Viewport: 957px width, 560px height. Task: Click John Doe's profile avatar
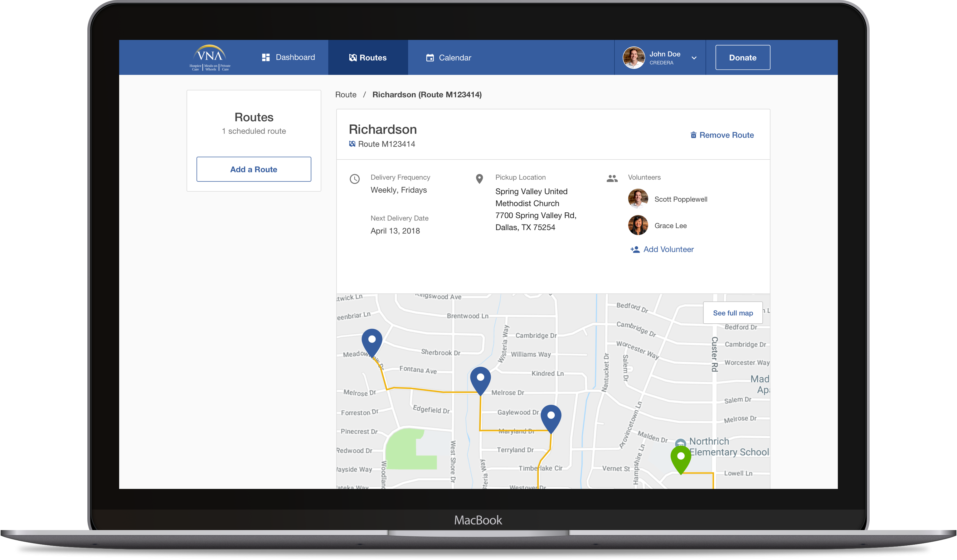pyautogui.click(x=634, y=57)
